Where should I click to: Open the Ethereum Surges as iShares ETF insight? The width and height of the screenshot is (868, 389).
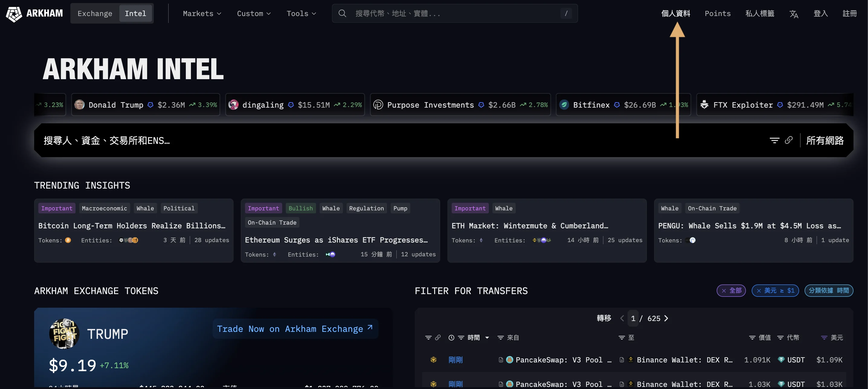click(x=336, y=240)
